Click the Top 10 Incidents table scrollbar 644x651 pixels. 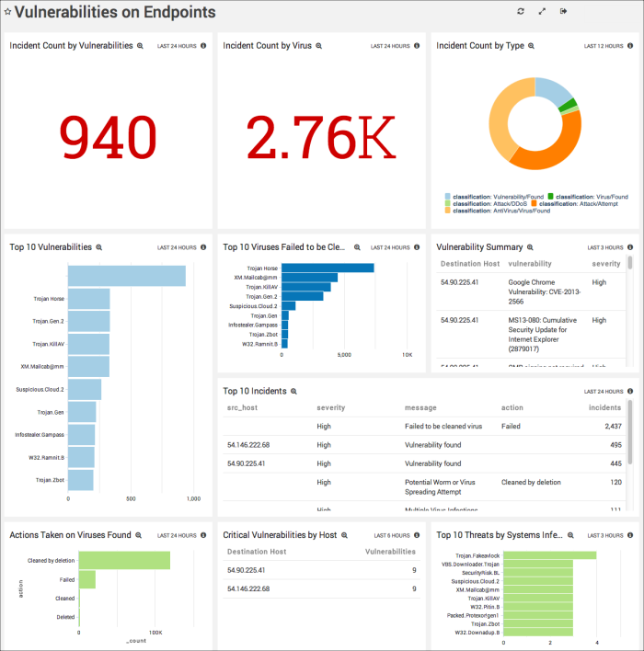pyautogui.click(x=630, y=423)
